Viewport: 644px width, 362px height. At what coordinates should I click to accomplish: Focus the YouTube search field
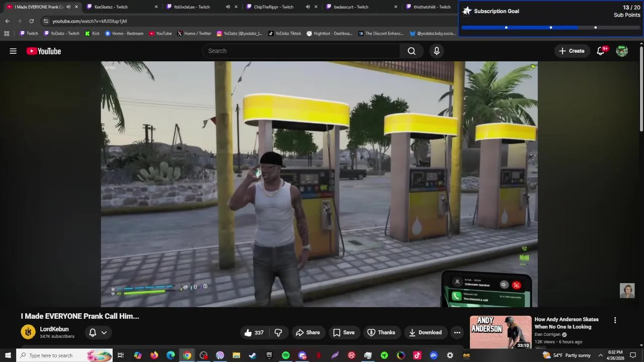(x=302, y=51)
